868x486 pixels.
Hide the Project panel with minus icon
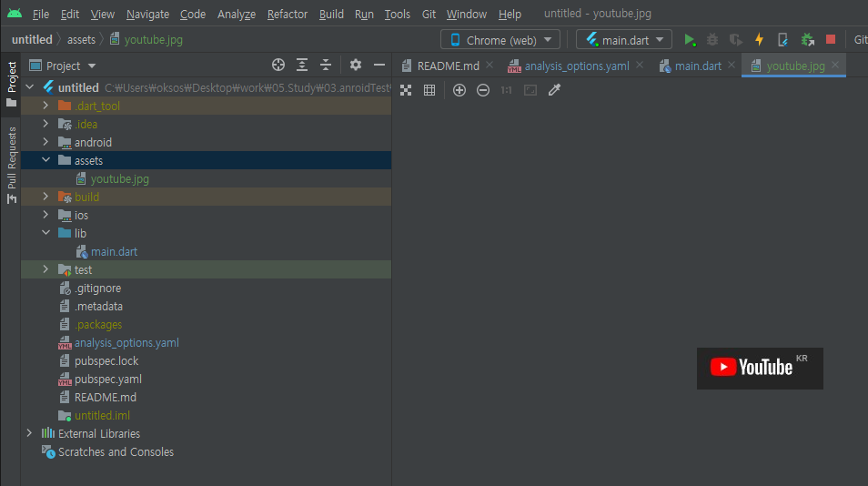379,66
